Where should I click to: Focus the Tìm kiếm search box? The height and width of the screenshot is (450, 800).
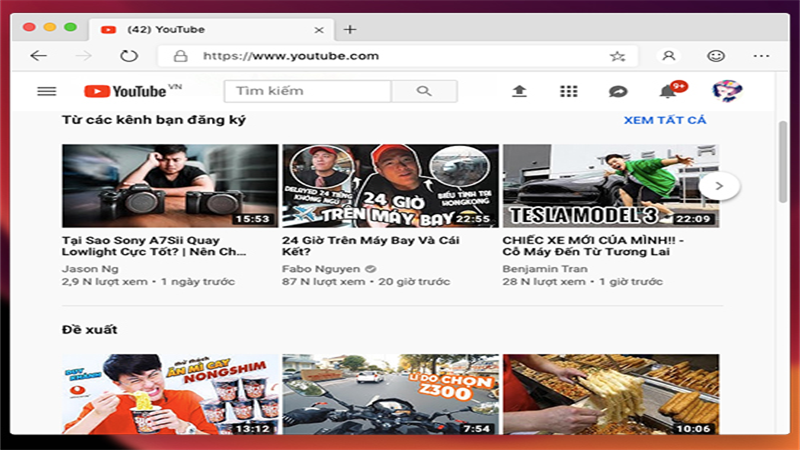click(x=308, y=91)
